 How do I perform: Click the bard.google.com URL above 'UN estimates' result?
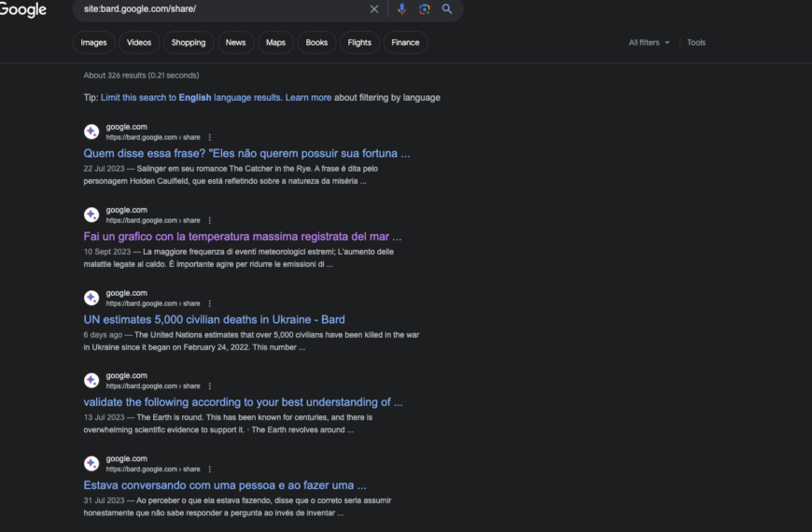(x=153, y=303)
